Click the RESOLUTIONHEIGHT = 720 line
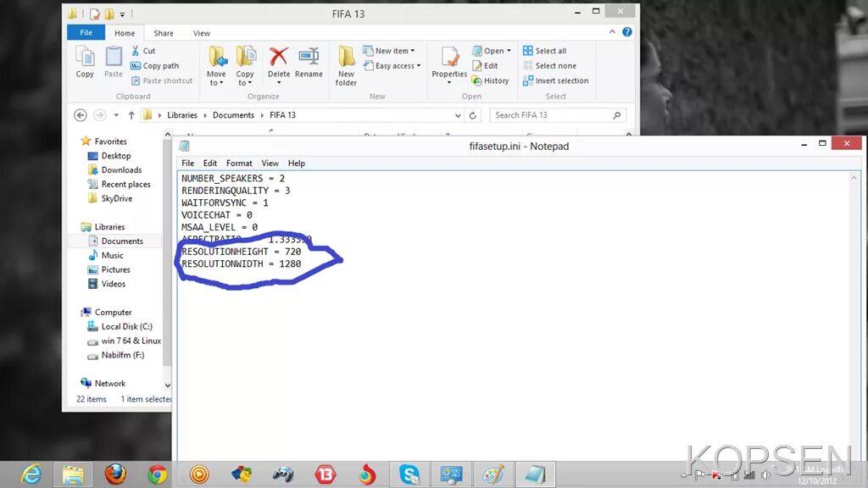868x488 pixels. click(242, 252)
